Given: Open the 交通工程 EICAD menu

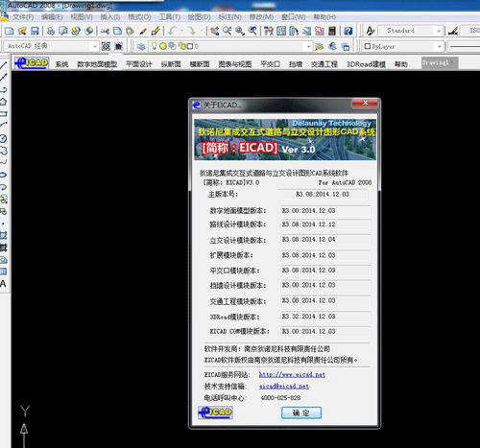Looking at the screenshot, I should tap(324, 64).
